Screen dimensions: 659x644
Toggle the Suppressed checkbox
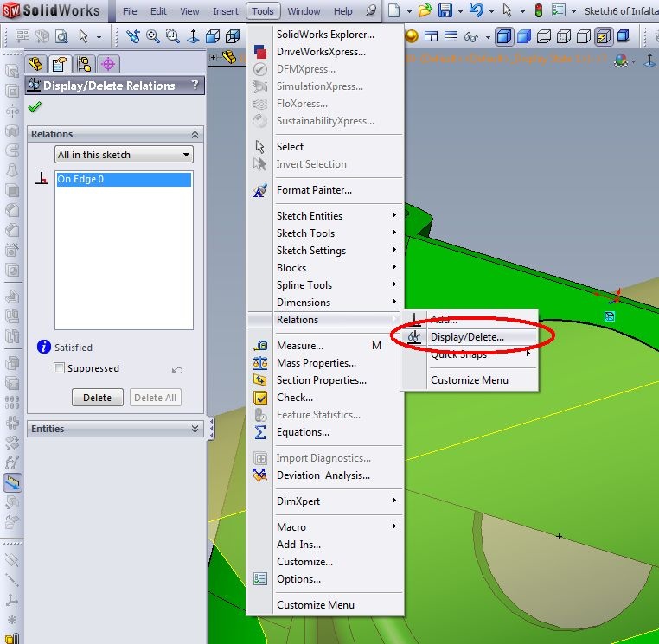[60, 368]
